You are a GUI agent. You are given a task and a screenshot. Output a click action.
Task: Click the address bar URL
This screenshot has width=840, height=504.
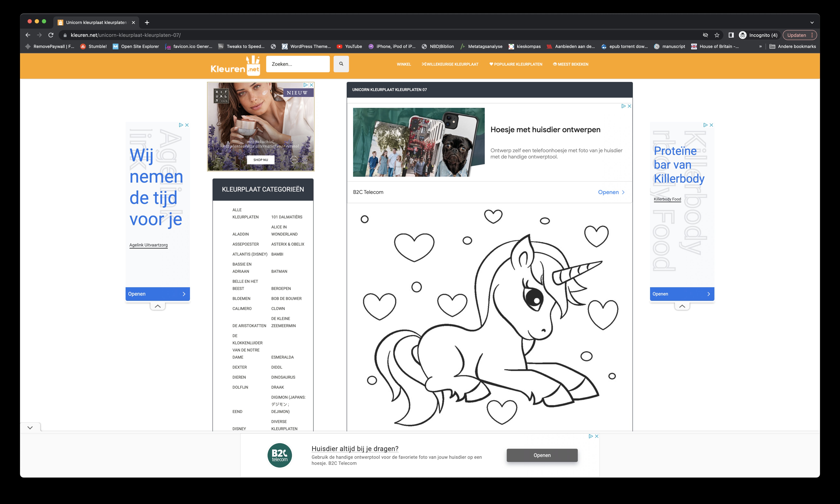pyautogui.click(x=126, y=35)
